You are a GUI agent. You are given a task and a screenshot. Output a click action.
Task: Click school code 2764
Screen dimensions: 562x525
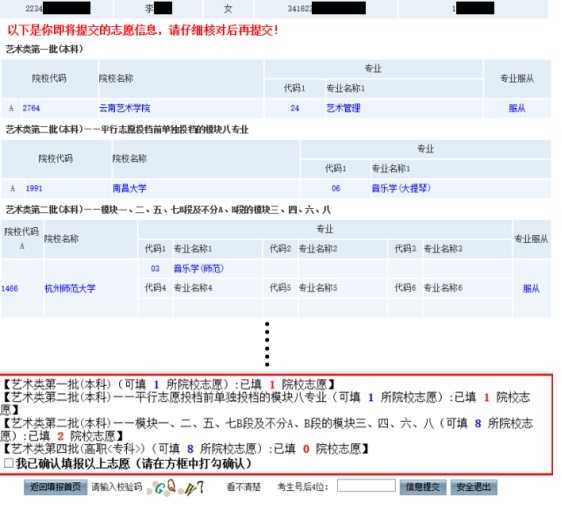tap(31, 108)
